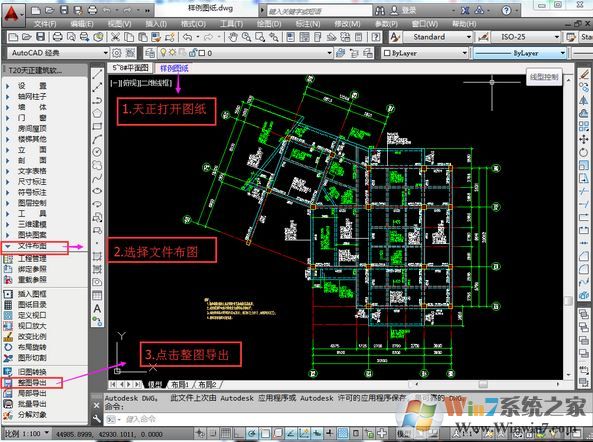Image resolution: width=593 pixels, height=442 pixels.
Task: Select the Circle draw tool
Action: 97,152
